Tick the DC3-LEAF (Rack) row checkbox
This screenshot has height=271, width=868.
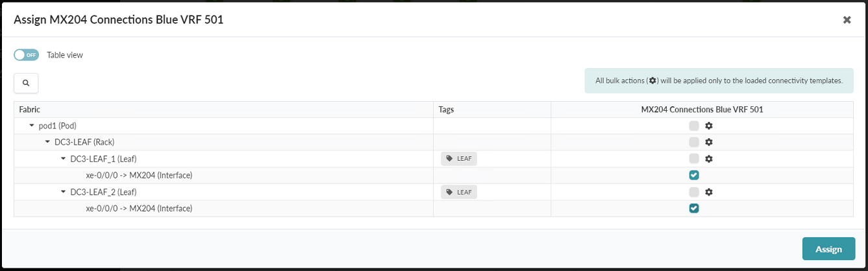point(694,142)
